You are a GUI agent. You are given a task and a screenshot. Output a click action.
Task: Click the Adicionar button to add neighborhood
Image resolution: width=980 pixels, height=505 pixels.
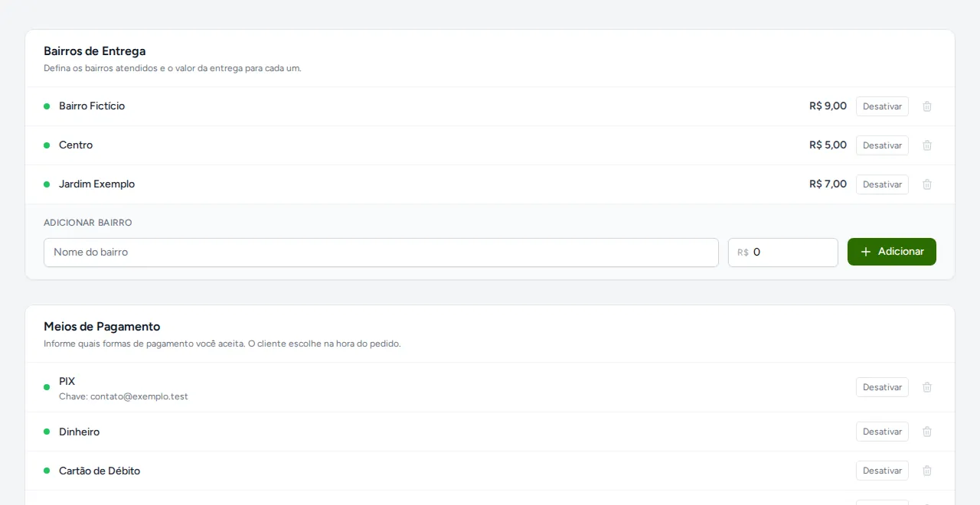click(892, 252)
